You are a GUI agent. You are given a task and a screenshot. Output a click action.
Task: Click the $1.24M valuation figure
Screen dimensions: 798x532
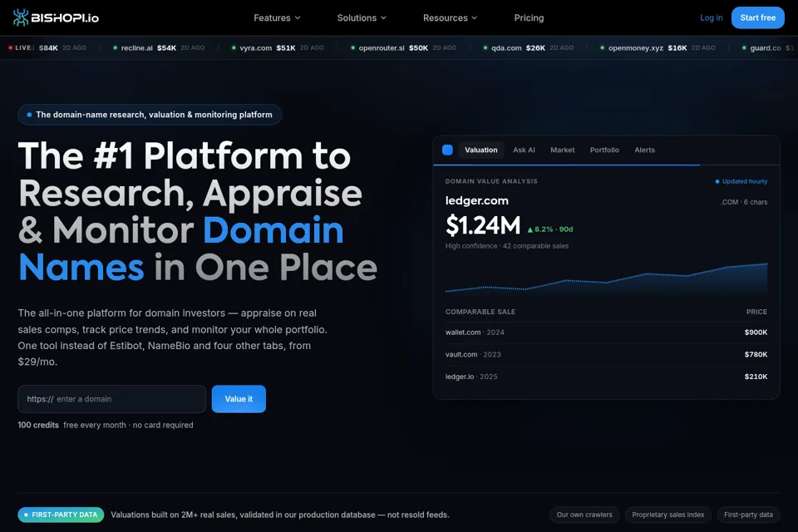tap(483, 225)
